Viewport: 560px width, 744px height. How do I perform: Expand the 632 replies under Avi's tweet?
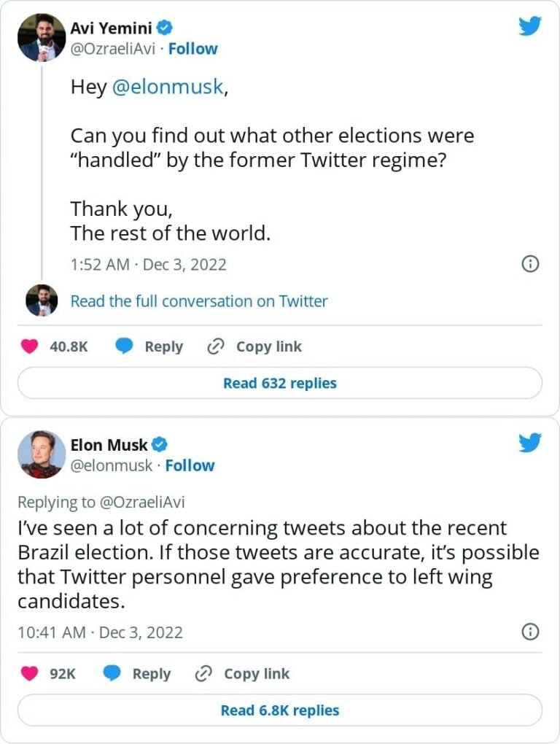point(279,383)
